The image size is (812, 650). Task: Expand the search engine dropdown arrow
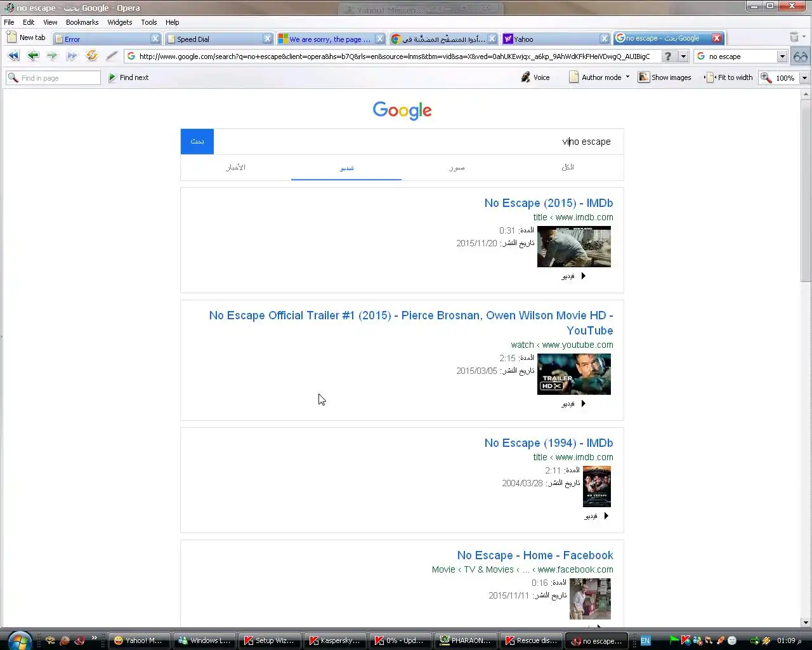pyautogui.click(x=782, y=56)
